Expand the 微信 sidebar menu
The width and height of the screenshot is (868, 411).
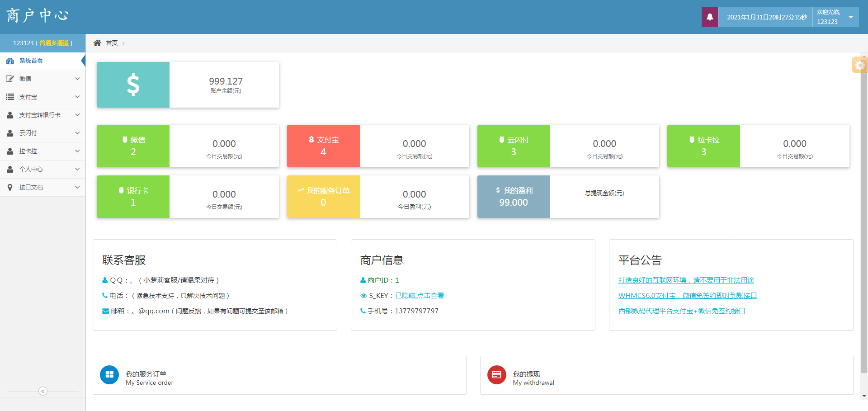click(42, 79)
